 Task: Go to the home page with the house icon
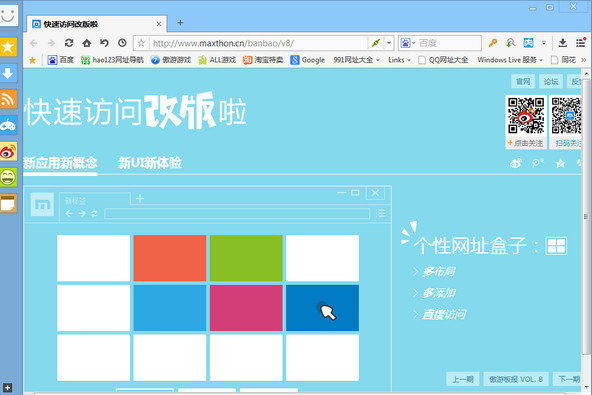tap(87, 43)
